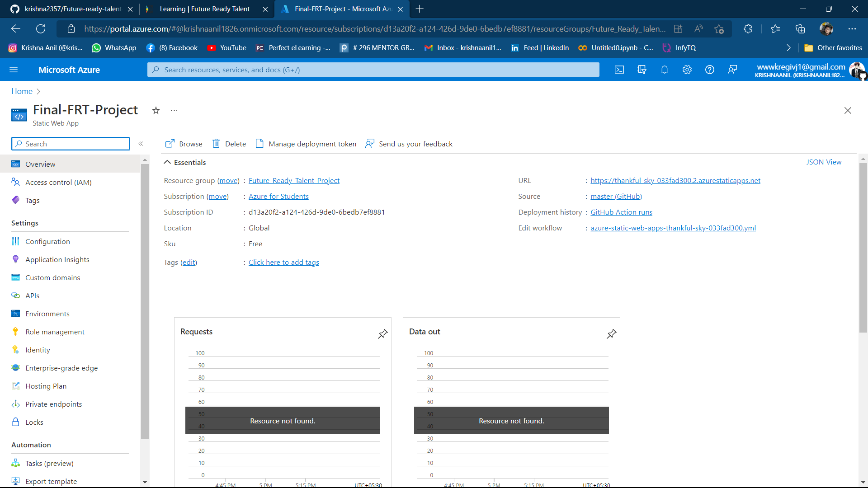Open the Notifications bell
This screenshot has width=868, height=488.
pos(664,70)
